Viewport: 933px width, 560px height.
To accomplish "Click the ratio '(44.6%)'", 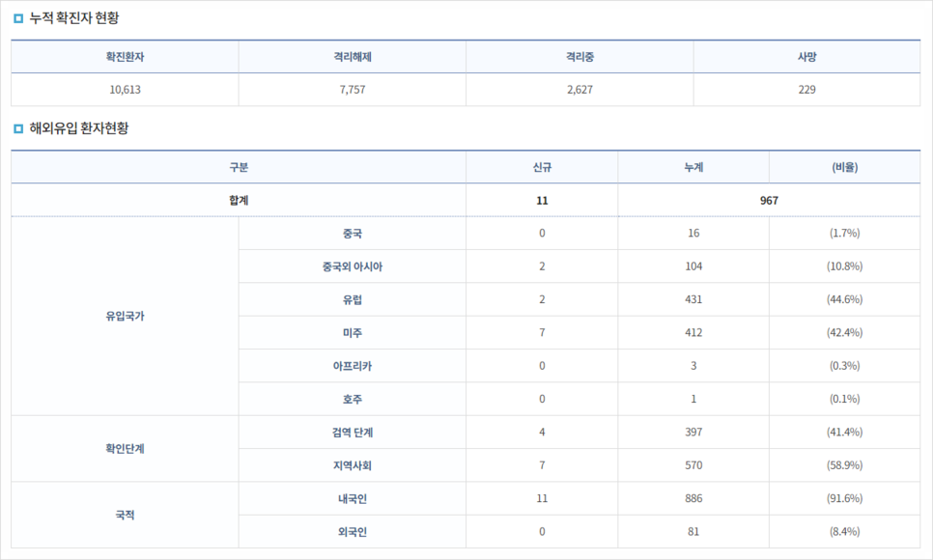I will tap(845, 300).
